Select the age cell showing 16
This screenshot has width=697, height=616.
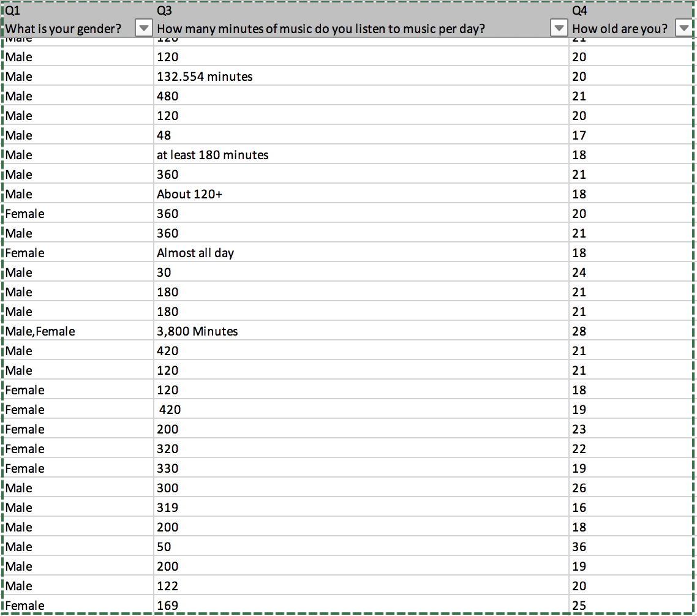click(631, 508)
